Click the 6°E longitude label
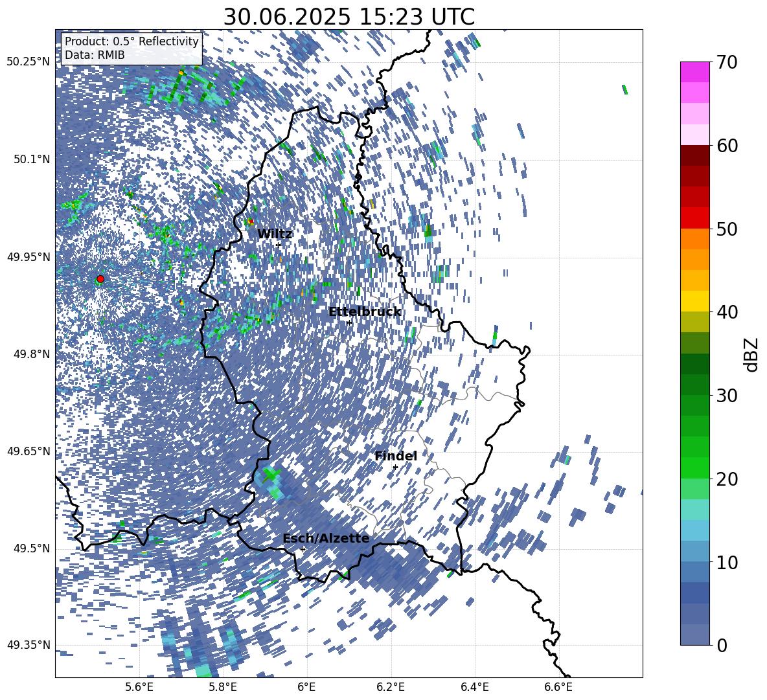 (x=306, y=687)
